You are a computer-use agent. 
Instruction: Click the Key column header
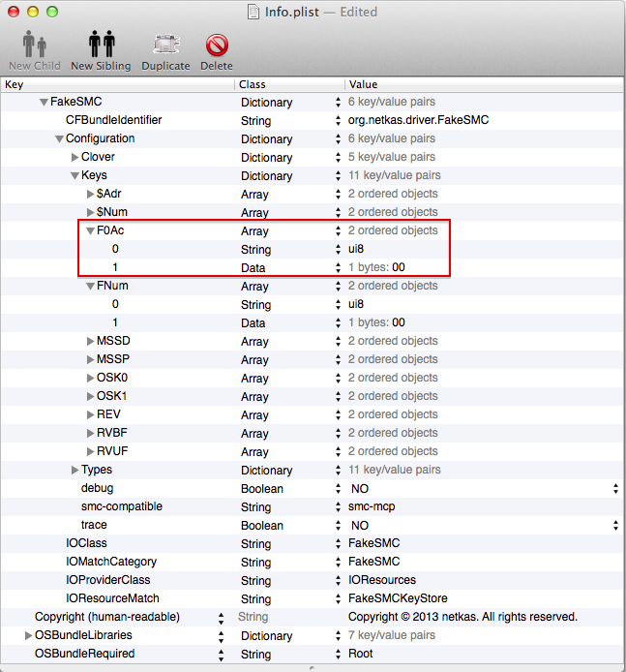click(116, 84)
